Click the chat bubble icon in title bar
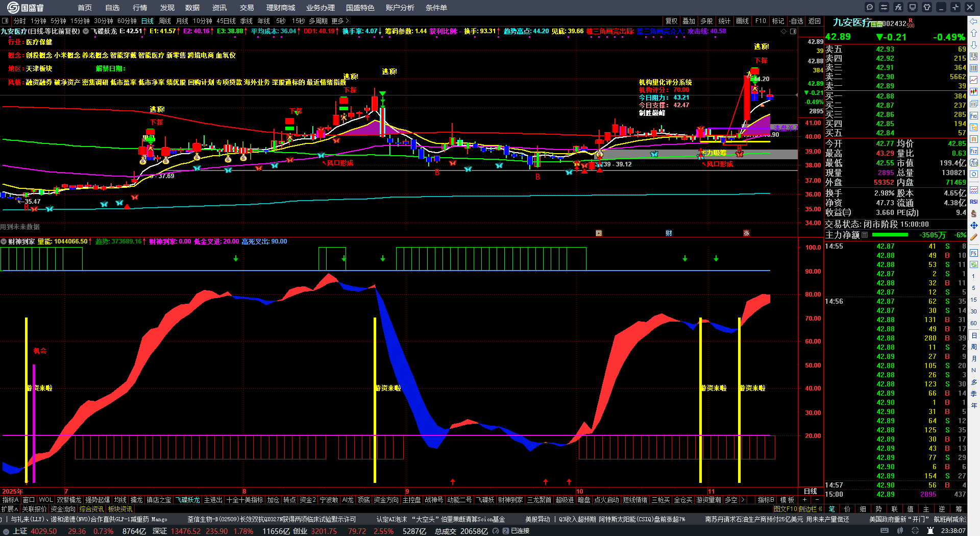The width and height of the screenshot is (980, 536). [870, 7]
